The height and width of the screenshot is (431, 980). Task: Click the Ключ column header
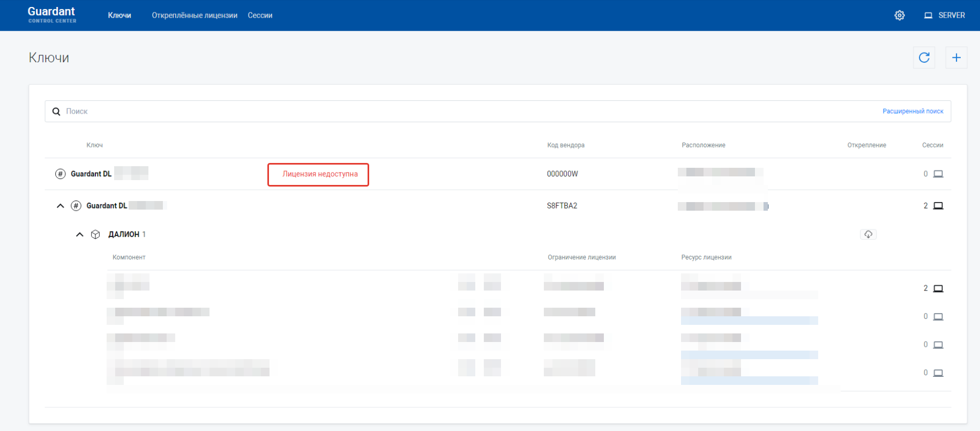pos(94,145)
